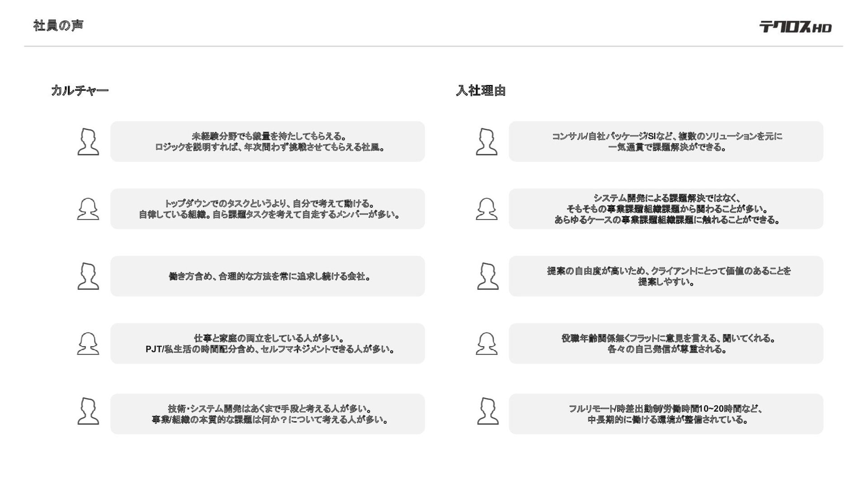Click text 未経験分野でも裁量を持たしてもらえる。
Screen dimensions: 868x488
tap(269, 136)
